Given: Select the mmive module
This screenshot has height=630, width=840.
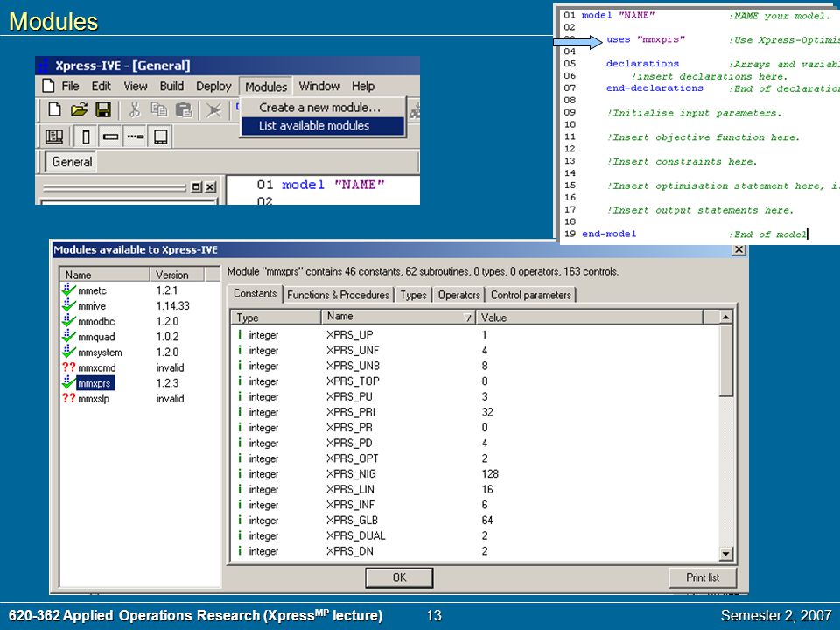Looking at the screenshot, I should coord(92,306).
